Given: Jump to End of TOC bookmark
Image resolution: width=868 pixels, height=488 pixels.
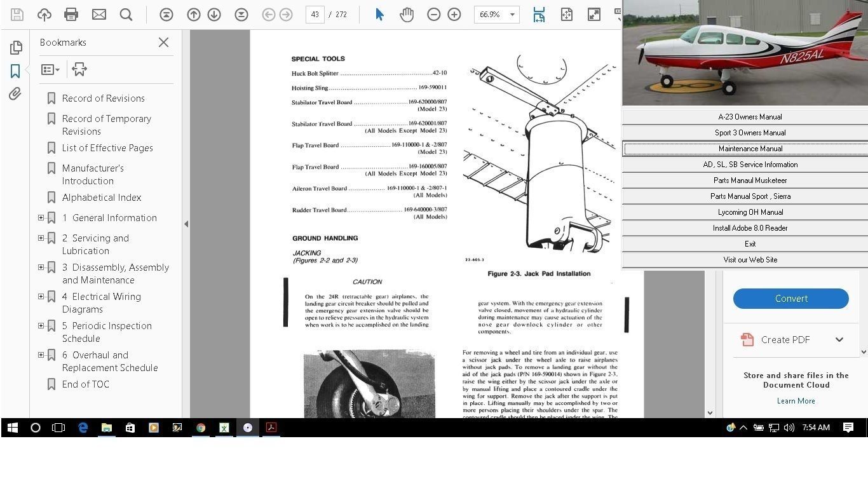Looking at the screenshot, I should point(86,384).
